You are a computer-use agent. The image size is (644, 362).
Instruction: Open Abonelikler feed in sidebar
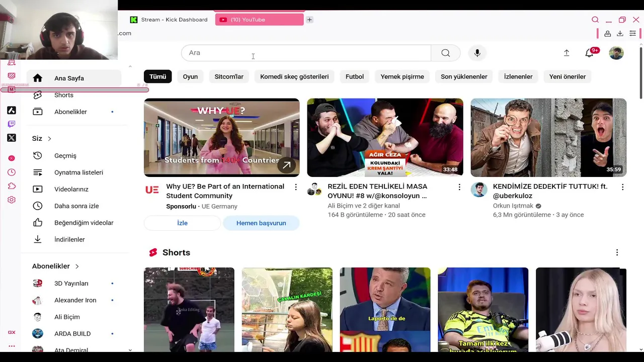tap(74, 112)
